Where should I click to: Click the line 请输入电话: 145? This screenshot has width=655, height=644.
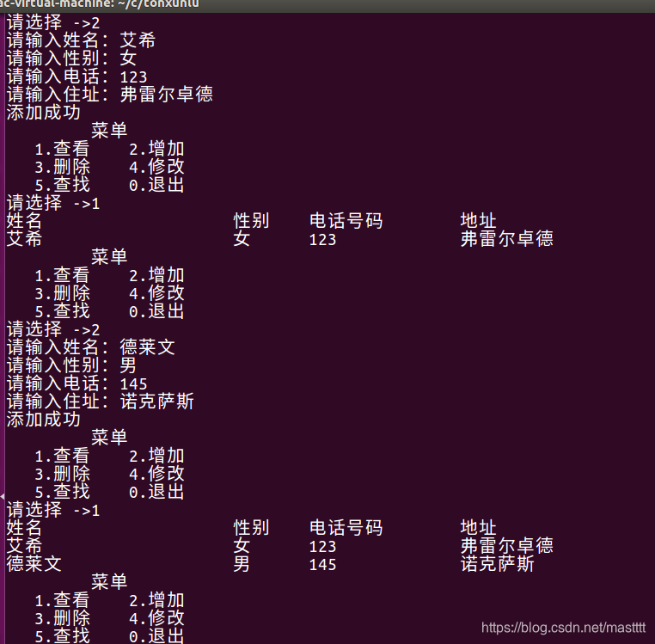77,383
